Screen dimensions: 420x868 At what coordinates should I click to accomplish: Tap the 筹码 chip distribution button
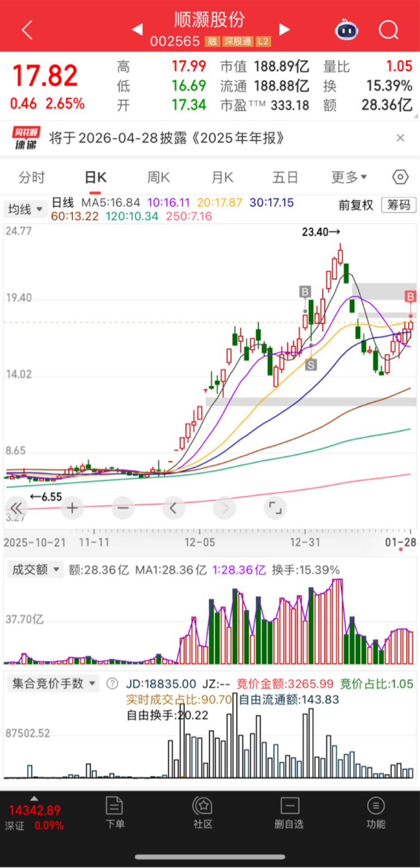pyautogui.click(x=399, y=205)
